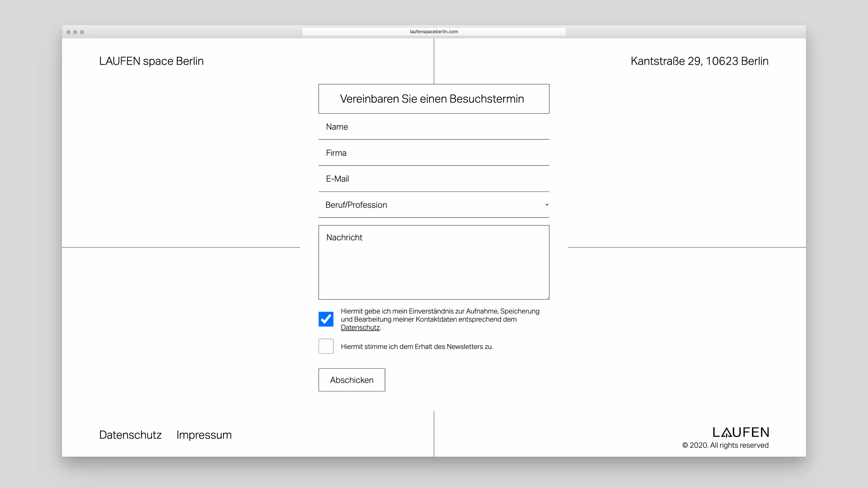The image size is (868, 488).
Task: Click inside the Firma input field
Action: point(433,153)
